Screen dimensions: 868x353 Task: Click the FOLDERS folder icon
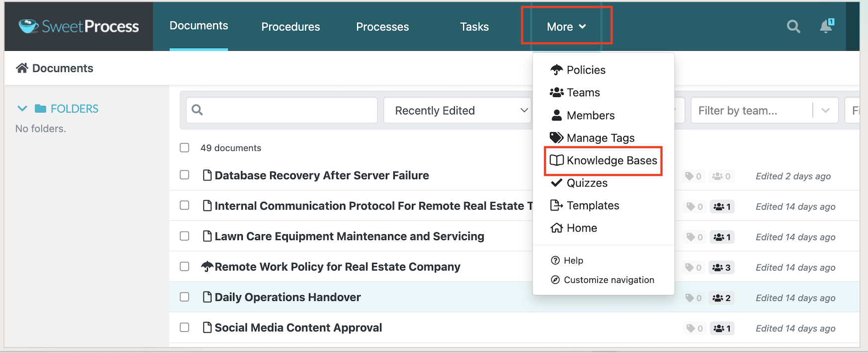coord(41,108)
